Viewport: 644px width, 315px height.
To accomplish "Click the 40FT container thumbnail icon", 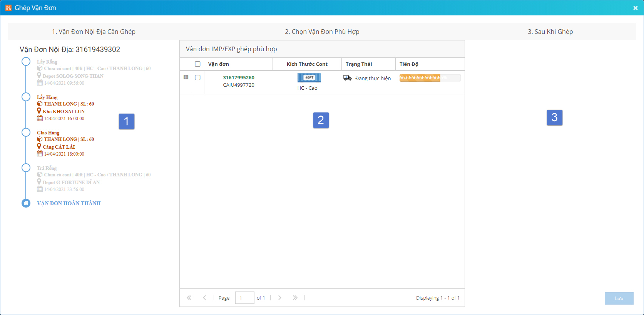I will pos(309,78).
